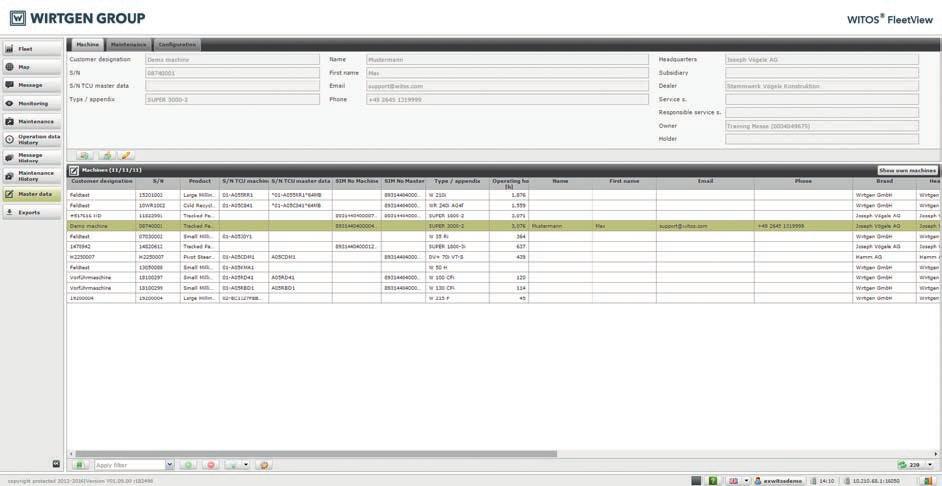Select row with S/N 18100299
The height and width of the screenshot is (486, 942).
click(503, 288)
